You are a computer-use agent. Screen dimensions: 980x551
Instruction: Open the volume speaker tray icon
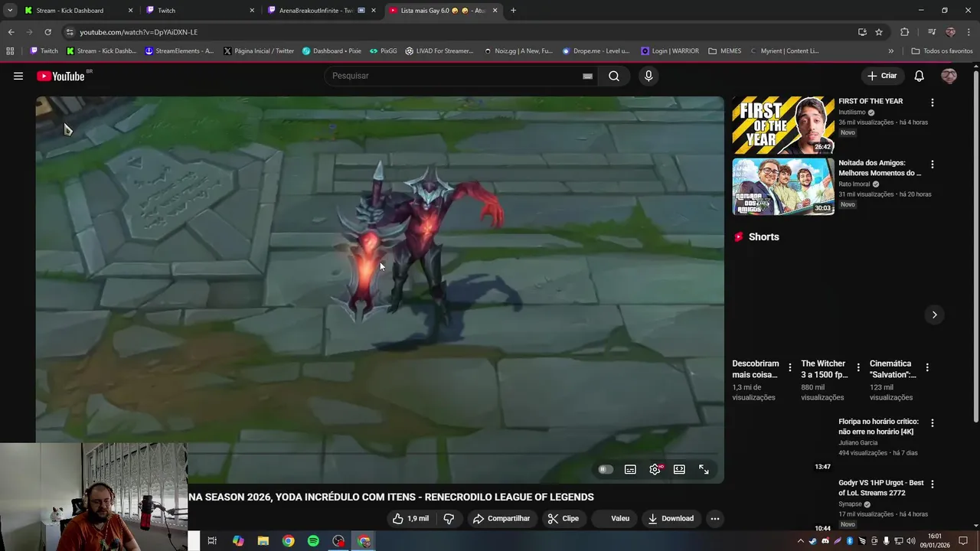[x=911, y=541]
